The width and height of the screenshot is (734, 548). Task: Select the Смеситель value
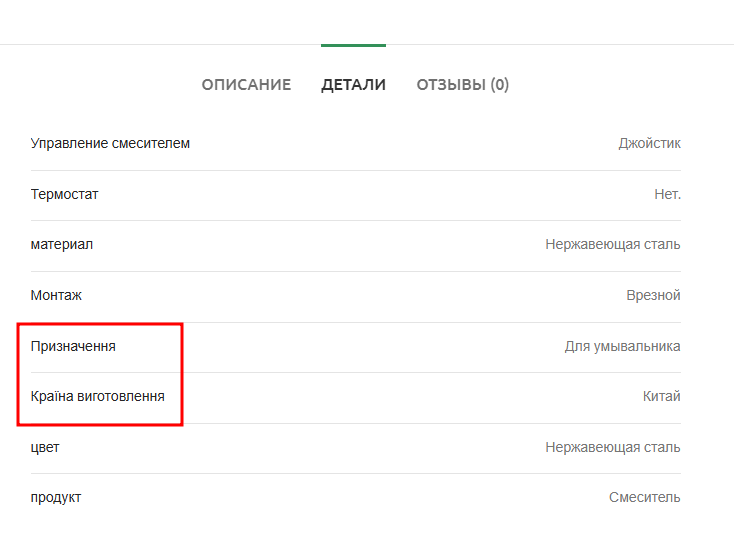click(644, 497)
